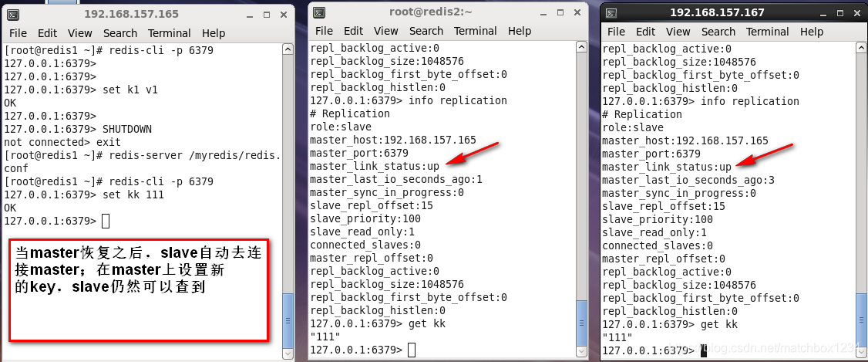This screenshot has width=868, height=362.
Task: Maximize the 192.168.157.165 terminal window
Action: click(x=267, y=15)
